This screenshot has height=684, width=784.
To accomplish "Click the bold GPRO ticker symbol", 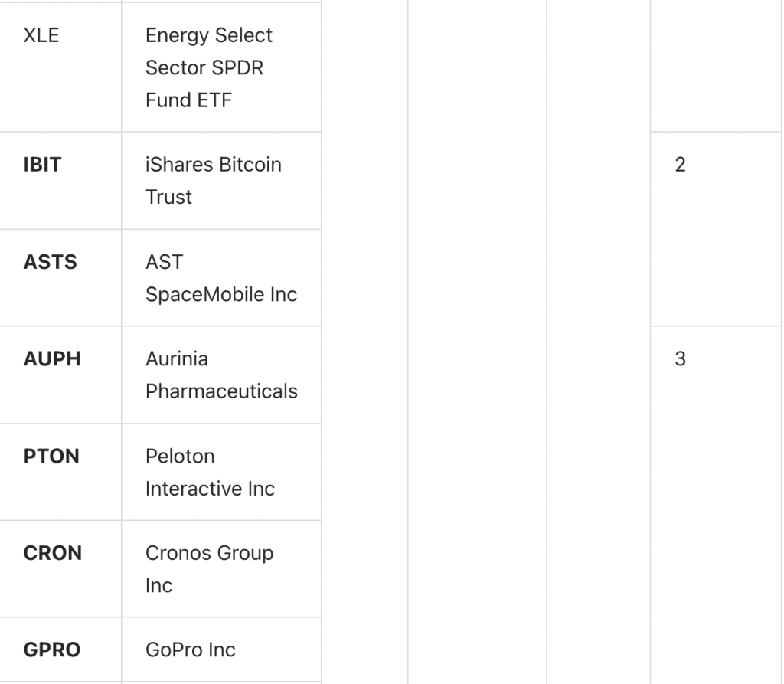I will (x=51, y=650).
